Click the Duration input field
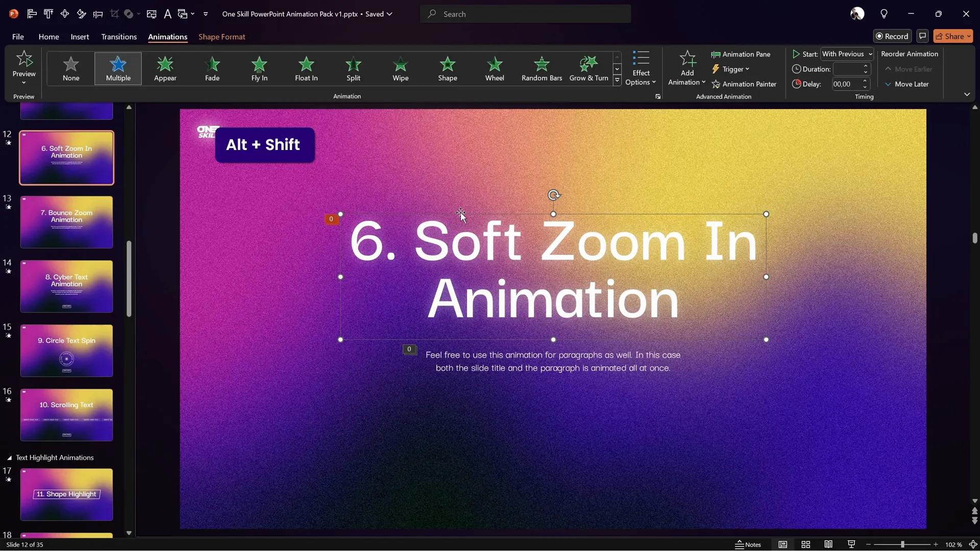Image resolution: width=980 pixels, height=551 pixels. 847,69
